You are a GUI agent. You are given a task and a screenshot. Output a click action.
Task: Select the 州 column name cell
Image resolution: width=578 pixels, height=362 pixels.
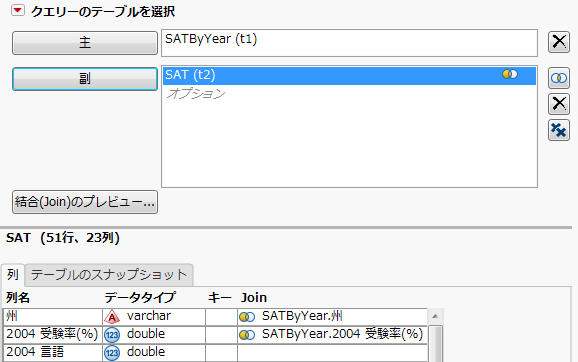pos(52,316)
